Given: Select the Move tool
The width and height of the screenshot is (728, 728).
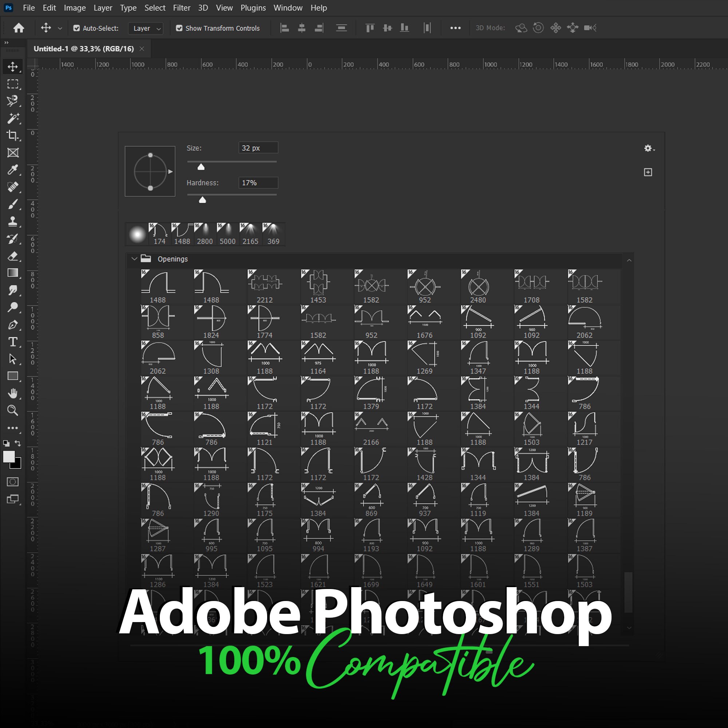Looking at the screenshot, I should click(13, 67).
